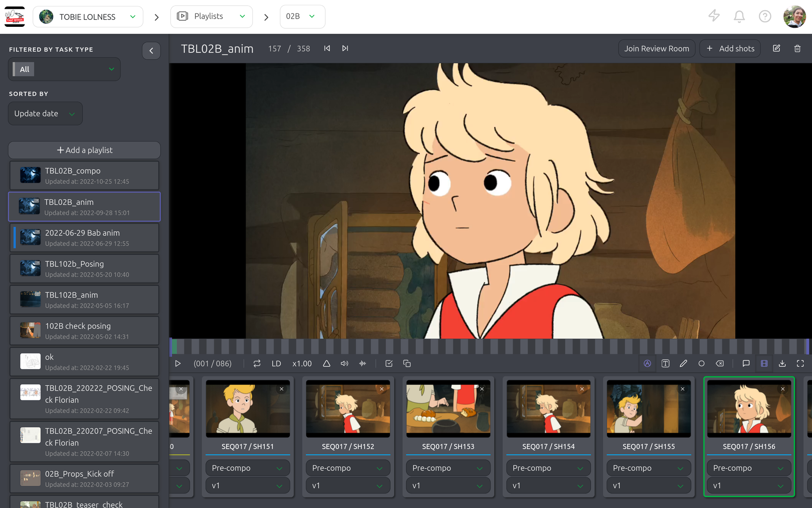Select the TBL02B_compo playlist

pyautogui.click(x=84, y=176)
